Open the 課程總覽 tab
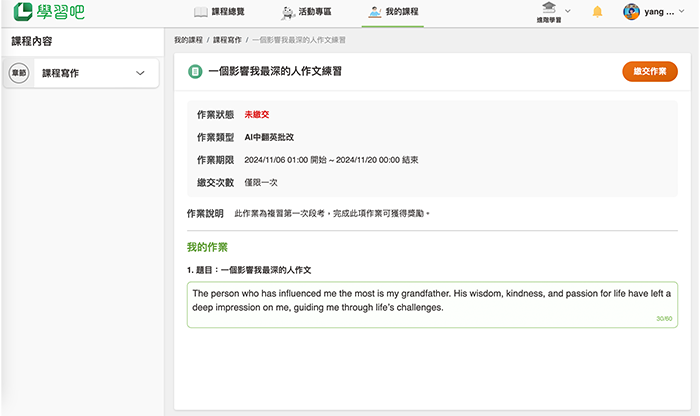Screen dimensions: 700x416 click(x=220, y=12)
